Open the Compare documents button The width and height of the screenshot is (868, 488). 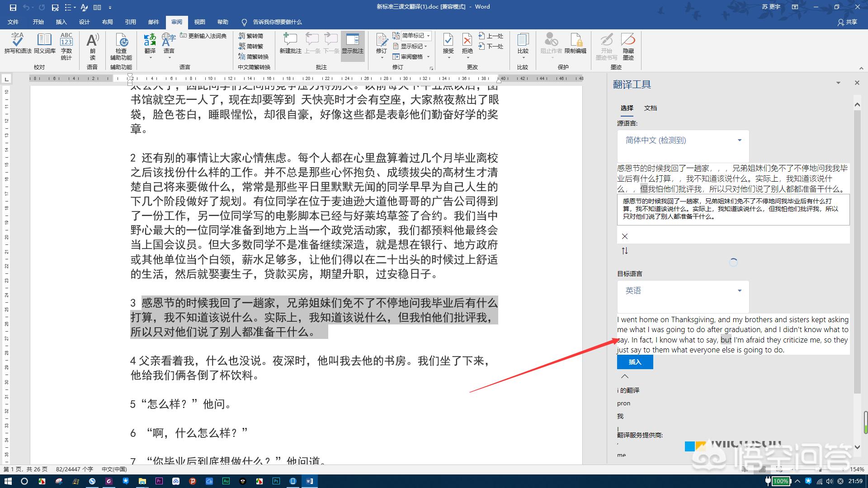point(523,46)
